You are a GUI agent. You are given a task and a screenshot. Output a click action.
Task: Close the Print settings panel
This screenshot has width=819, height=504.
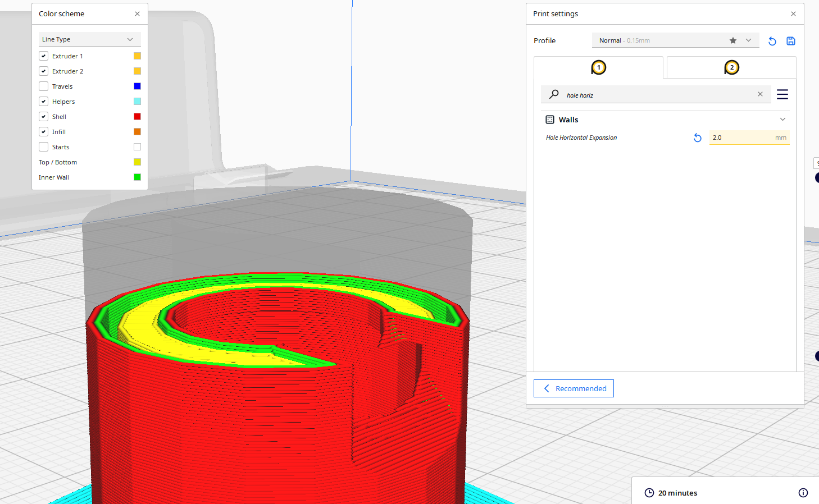point(793,13)
